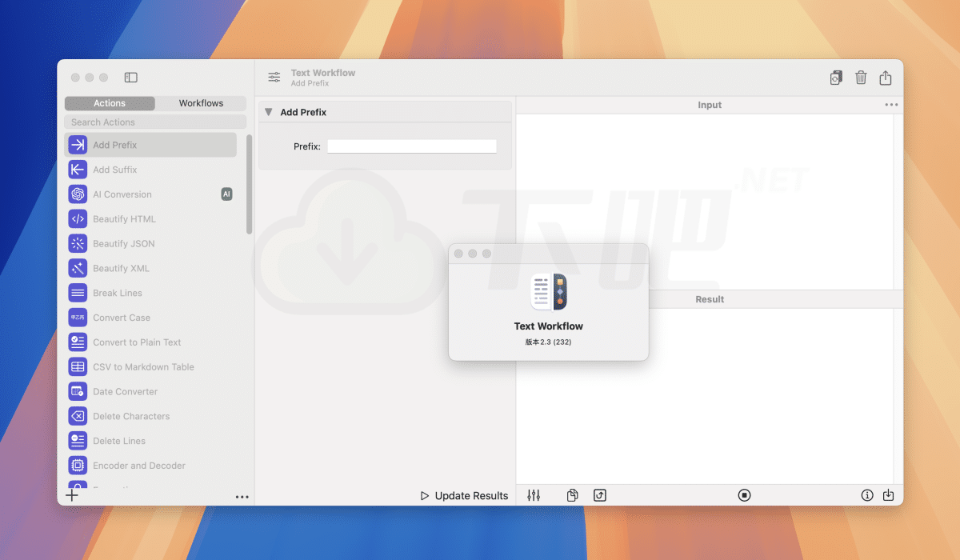Add a new item with the plus button
The height and width of the screenshot is (560, 960).
(x=72, y=495)
